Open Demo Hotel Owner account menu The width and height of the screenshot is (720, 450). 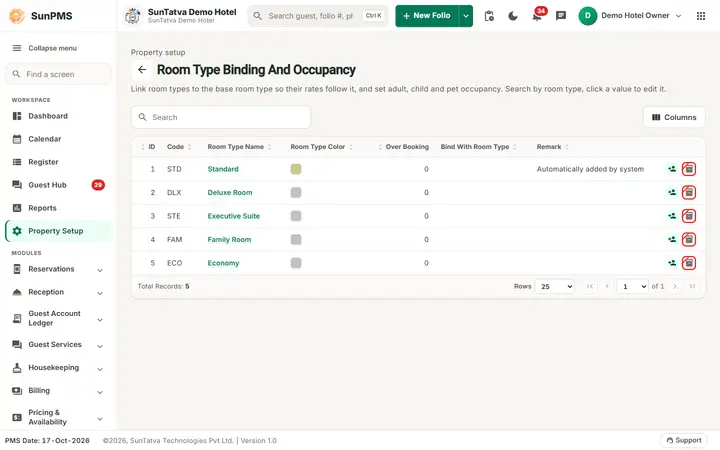[x=630, y=16]
